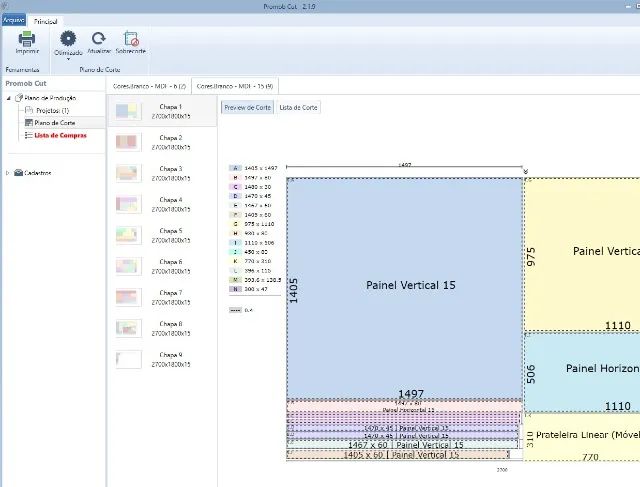This screenshot has height=487, width=640.
Task: Click the Atualizar refresh icon
Action: (x=99, y=37)
